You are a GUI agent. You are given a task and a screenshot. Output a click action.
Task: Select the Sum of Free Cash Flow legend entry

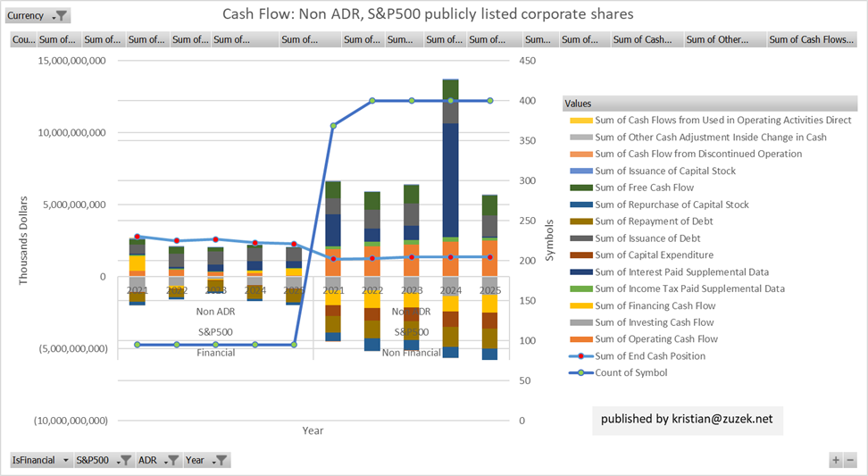click(643, 188)
